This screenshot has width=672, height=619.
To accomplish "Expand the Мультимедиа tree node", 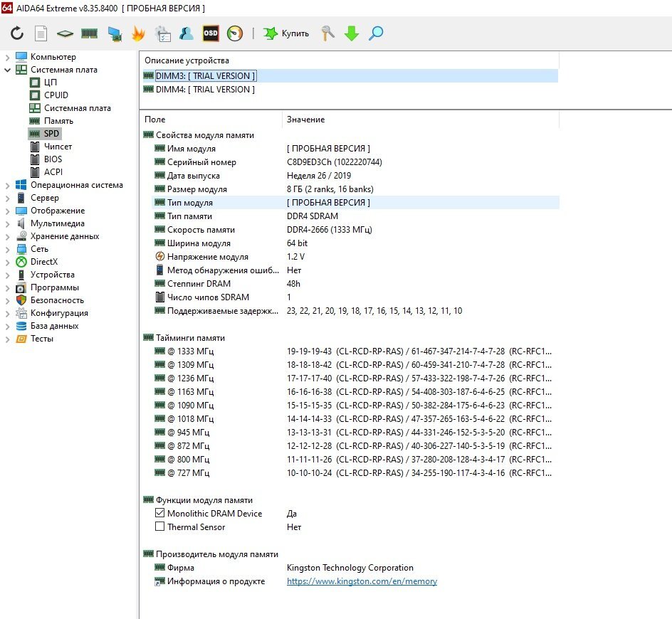I will pos(7,224).
